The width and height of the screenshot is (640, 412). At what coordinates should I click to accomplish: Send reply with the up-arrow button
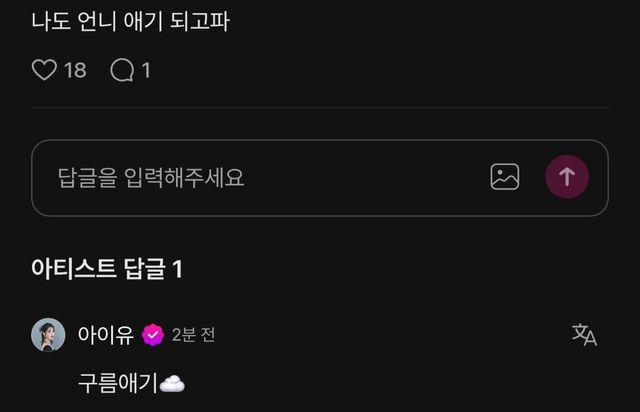tap(567, 177)
